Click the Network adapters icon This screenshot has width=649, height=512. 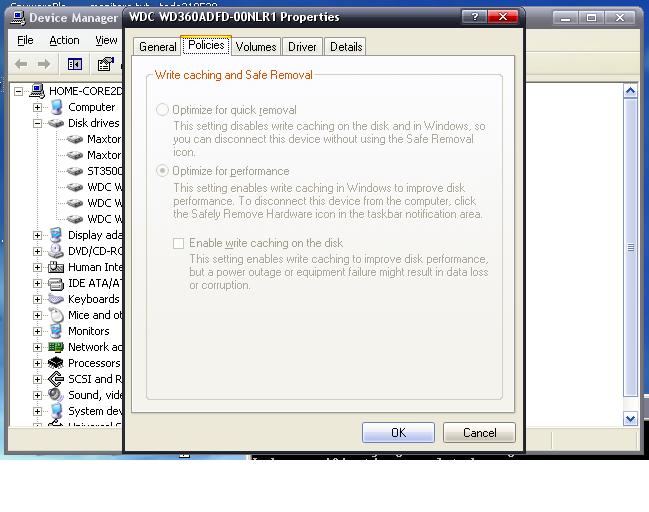pos(56,347)
